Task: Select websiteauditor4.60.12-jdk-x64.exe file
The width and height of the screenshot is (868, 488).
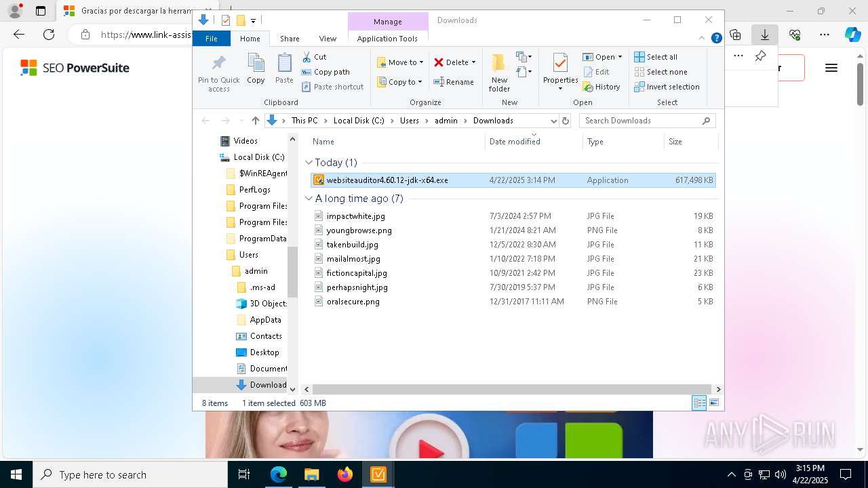Action: pyautogui.click(x=512, y=180)
